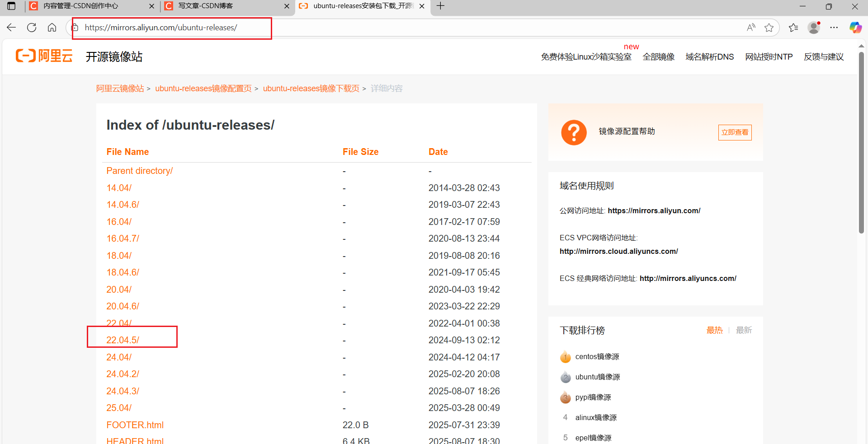The image size is (868, 444).
Task: Click the site lock icon in address bar
Action: pos(75,28)
